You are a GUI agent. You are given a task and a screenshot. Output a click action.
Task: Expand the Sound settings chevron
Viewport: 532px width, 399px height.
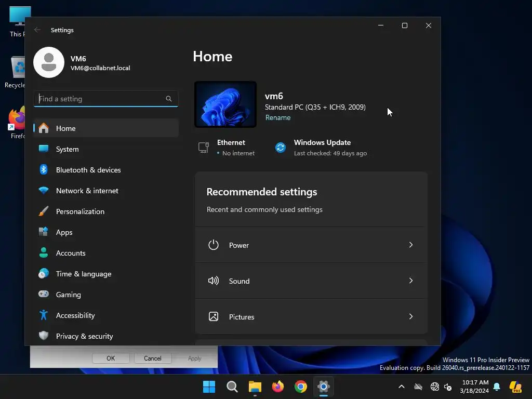coord(411,281)
